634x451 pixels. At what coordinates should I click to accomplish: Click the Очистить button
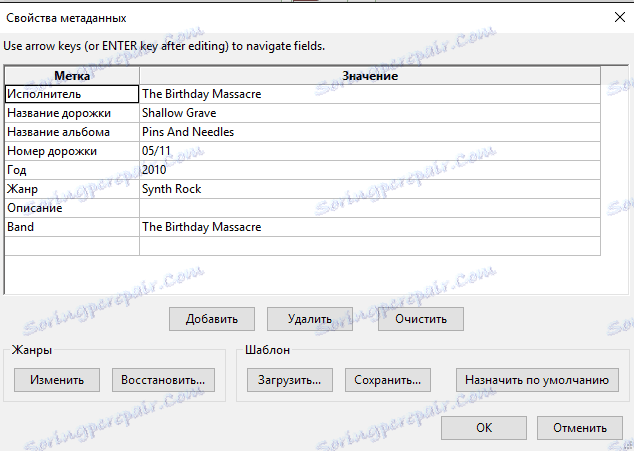click(x=421, y=319)
